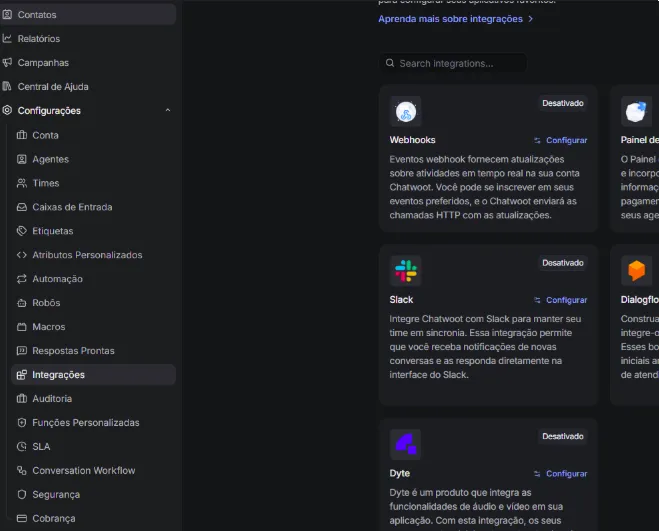Click the Dialogflow orange cube logo
This screenshot has height=531, width=659.
tap(636, 271)
